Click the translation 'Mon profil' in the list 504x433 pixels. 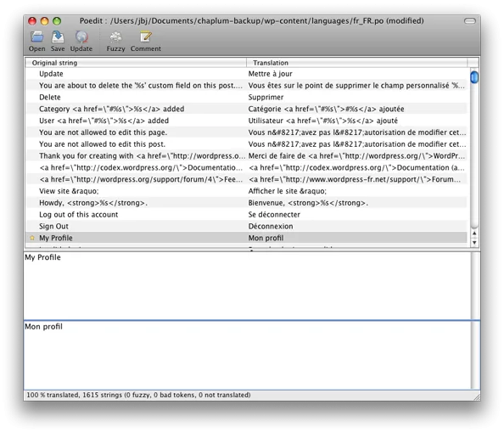pyautogui.click(x=266, y=238)
